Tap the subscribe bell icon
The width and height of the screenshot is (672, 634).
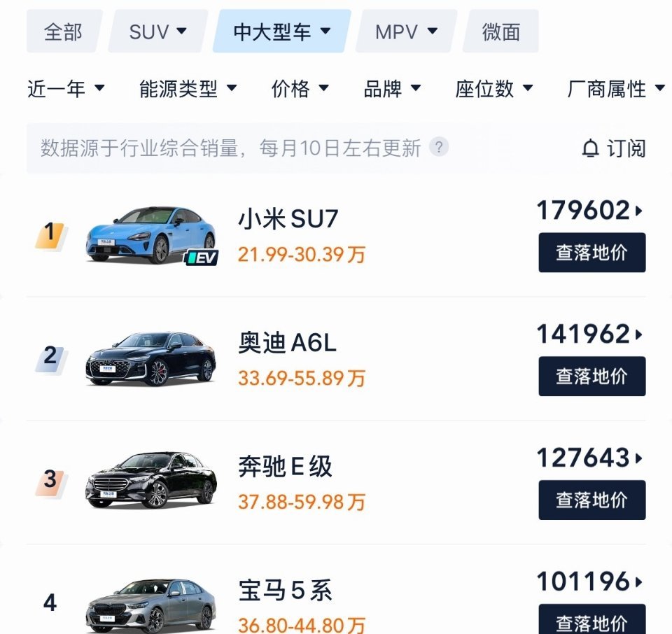[590, 148]
